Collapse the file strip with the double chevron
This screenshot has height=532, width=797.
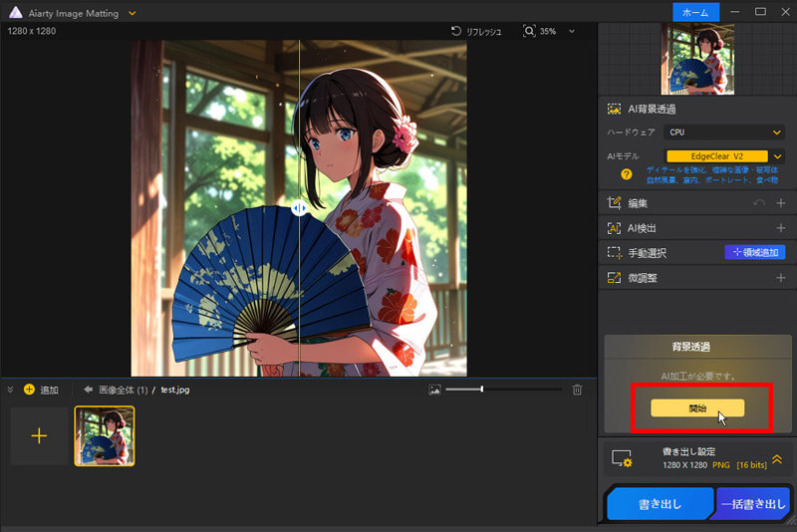tap(10, 390)
